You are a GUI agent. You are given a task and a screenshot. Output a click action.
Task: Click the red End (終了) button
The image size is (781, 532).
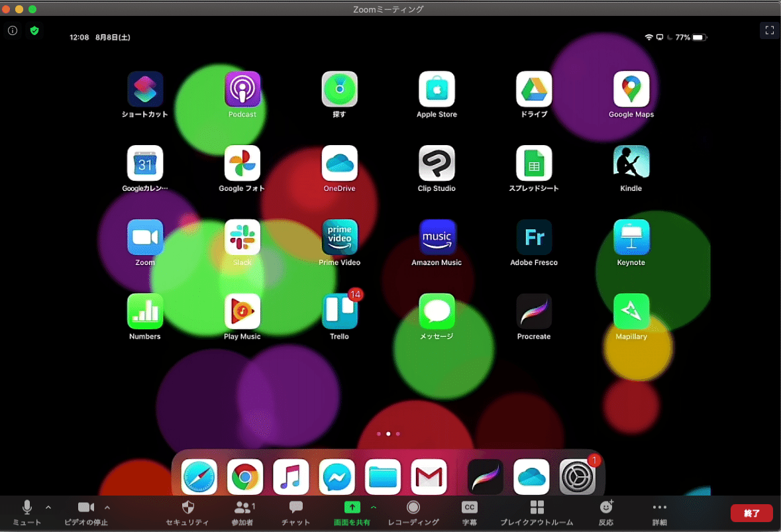coord(752,513)
